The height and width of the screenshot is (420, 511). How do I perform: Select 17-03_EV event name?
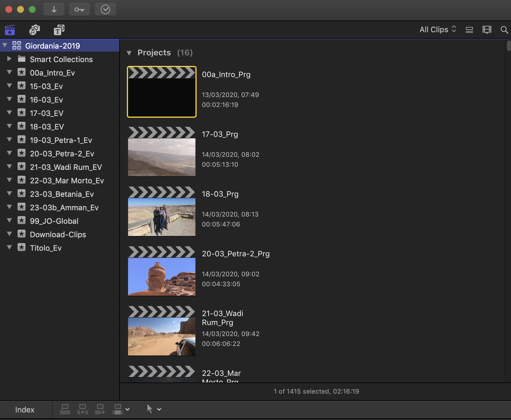pos(47,113)
